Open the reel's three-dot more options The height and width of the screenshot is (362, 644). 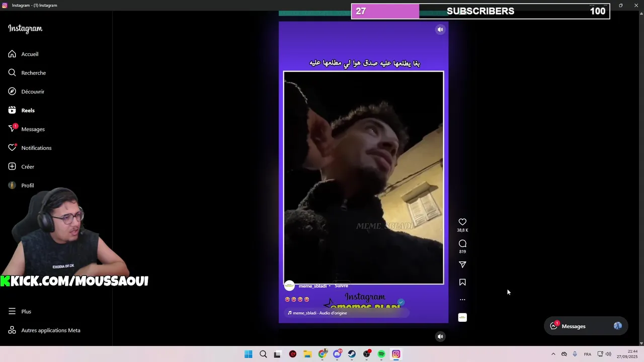click(462, 300)
